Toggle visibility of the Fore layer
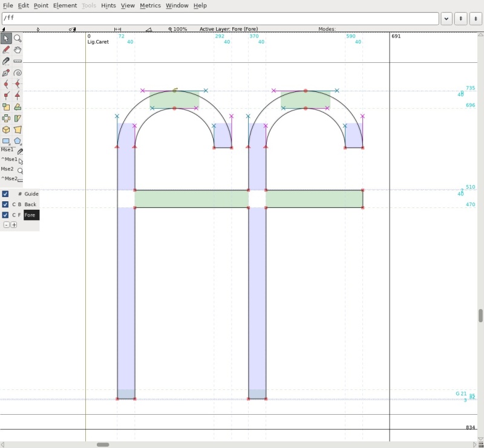The image size is (484, 448). pyautogui.click(x=5, y=215)
